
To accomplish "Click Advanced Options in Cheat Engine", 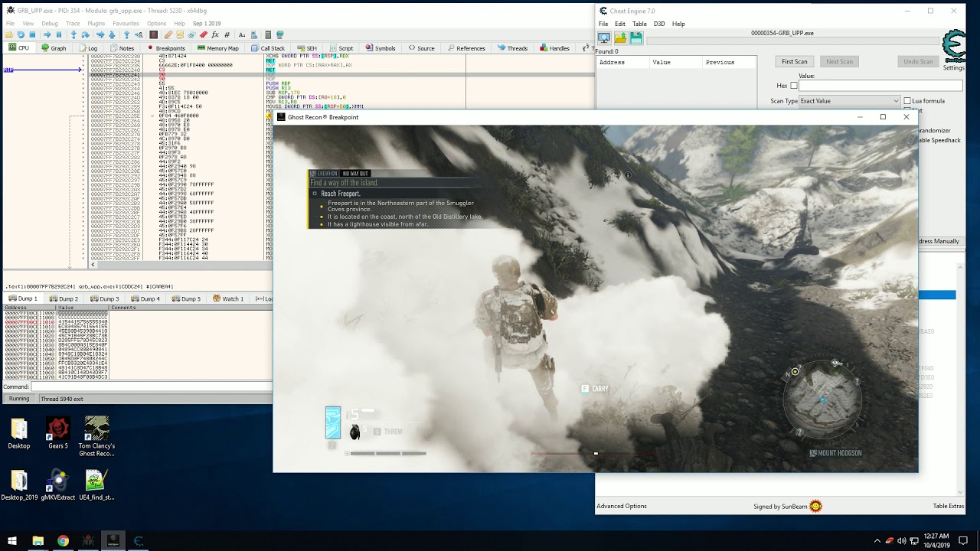I will point(622,506).
